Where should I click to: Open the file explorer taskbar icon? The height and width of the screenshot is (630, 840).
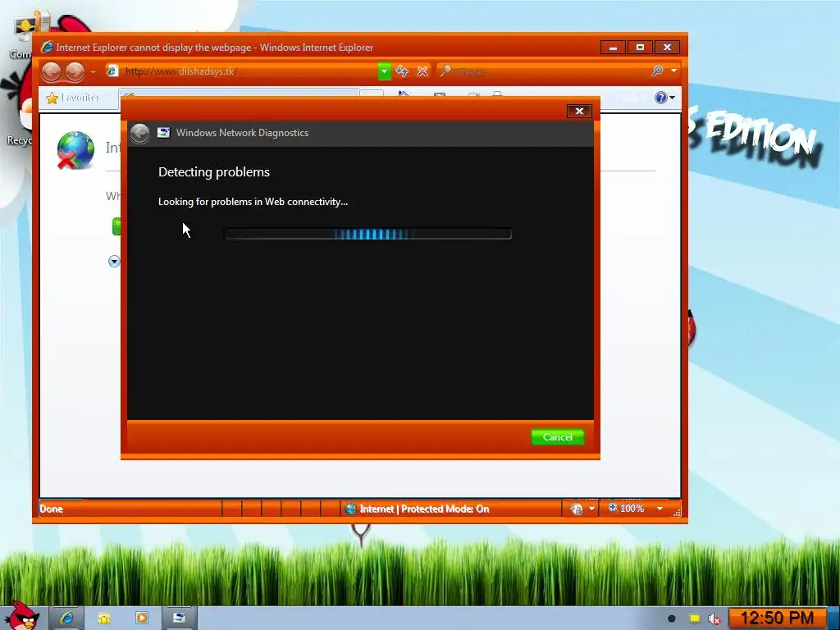tap(104, 619)
